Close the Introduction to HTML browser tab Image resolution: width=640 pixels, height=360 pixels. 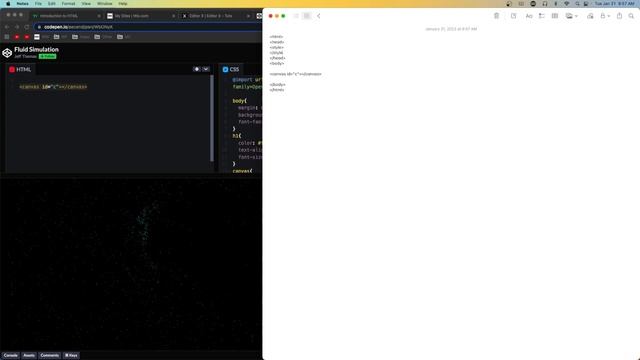point(99,16)
